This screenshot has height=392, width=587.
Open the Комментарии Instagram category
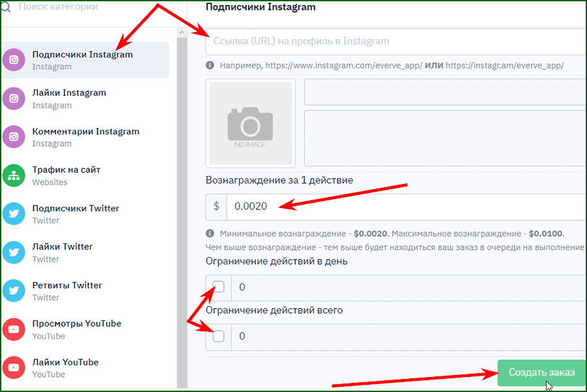point(86,137)
